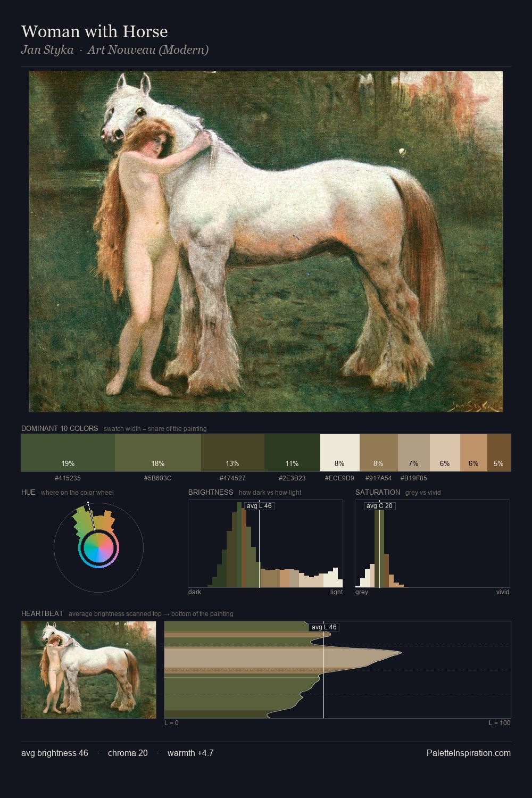Click the 'vivid' saturation axis label

click(x=503, y=592)
